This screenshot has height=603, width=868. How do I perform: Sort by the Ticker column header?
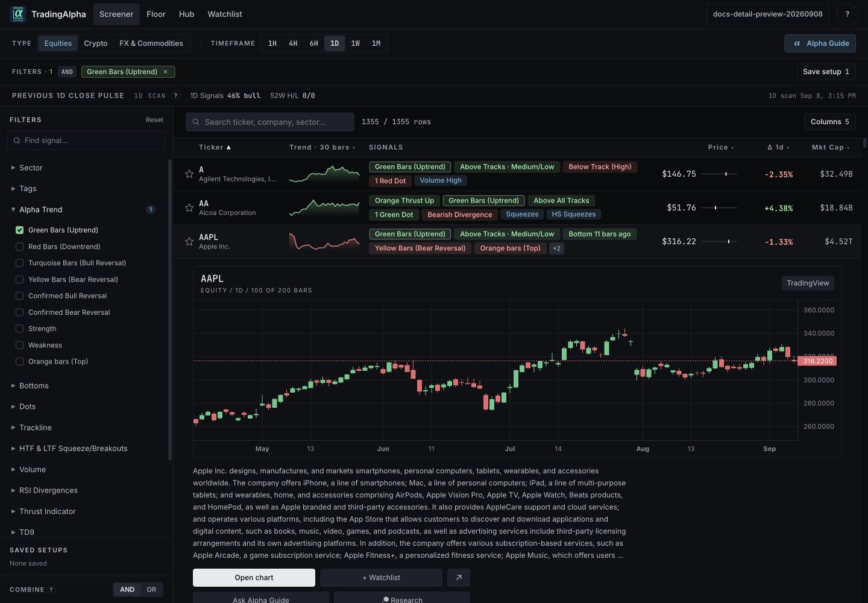[x=215, y=147]
